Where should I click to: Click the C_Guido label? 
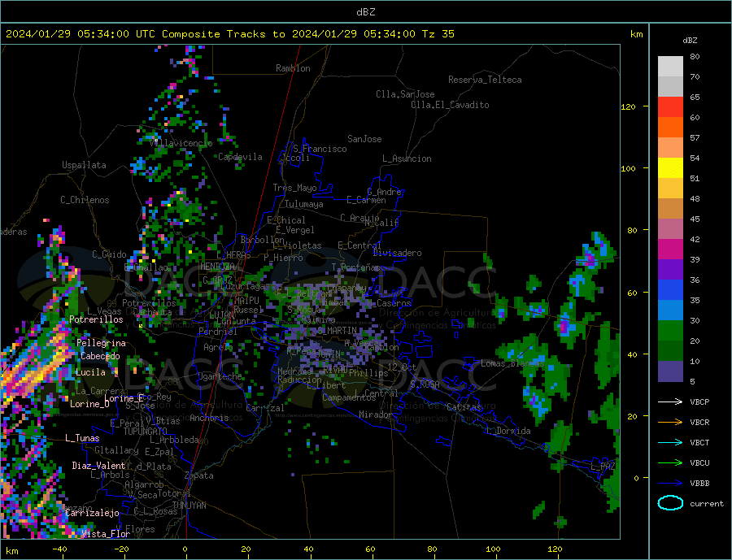click(x=109, y=254)
